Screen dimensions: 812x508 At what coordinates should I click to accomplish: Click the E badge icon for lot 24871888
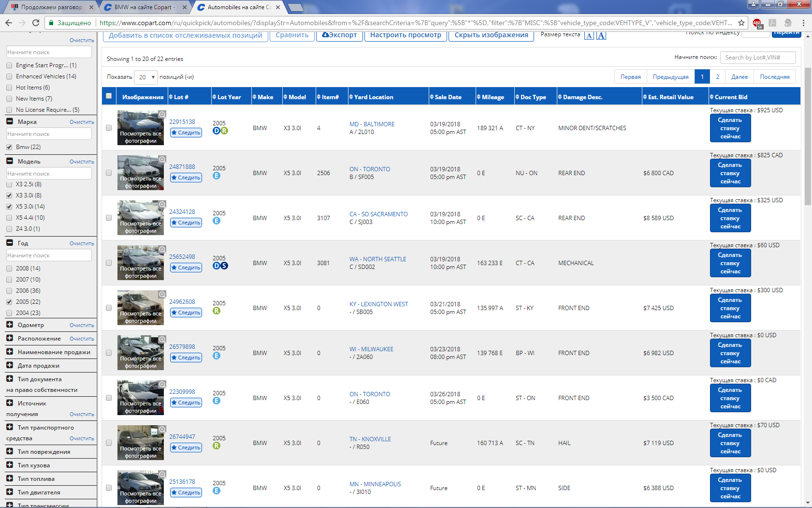pos(217,176)
